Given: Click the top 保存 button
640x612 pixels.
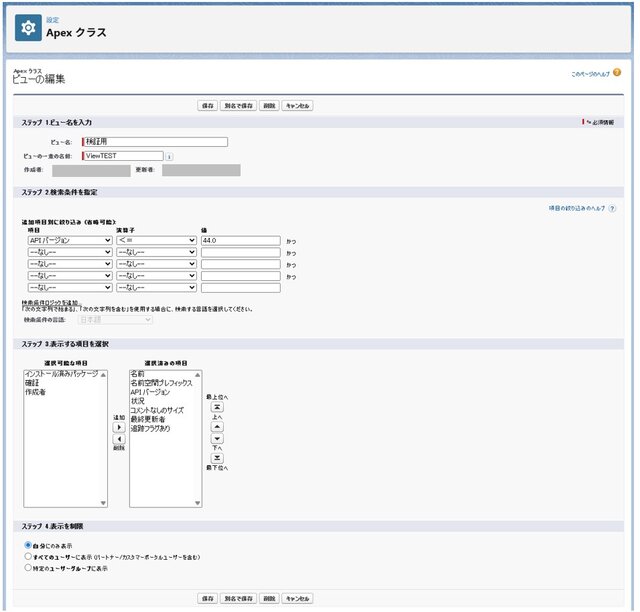Looking at the screenshot, I should [x=208, y=106].
